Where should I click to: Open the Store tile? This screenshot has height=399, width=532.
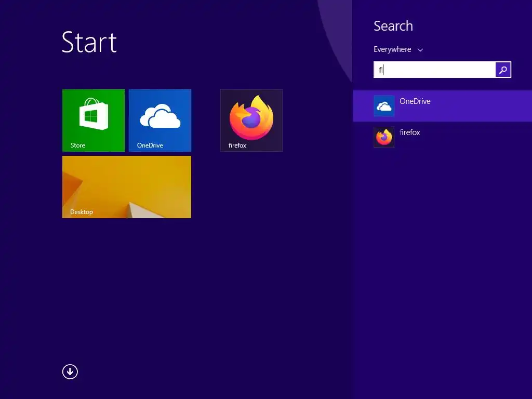click(x=94, y=121)
